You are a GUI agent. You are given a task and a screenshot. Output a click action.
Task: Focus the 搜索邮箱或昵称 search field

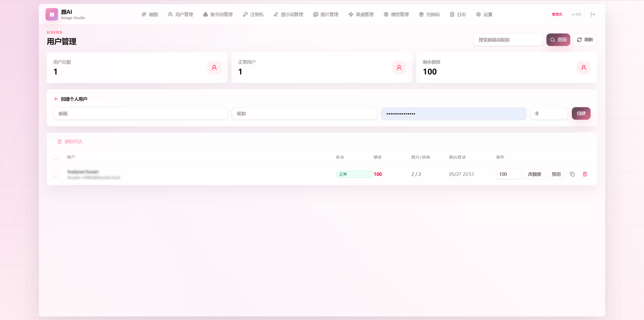click(x=508, y=40)
